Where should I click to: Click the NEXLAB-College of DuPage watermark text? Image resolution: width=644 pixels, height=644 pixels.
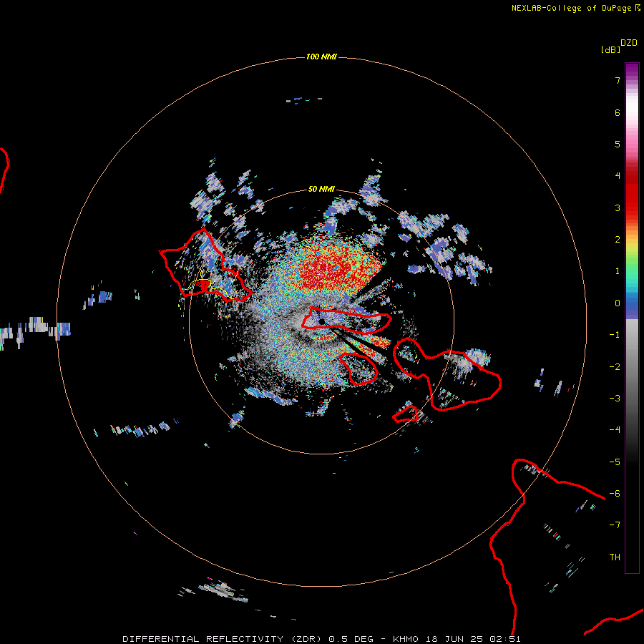coord(576,8)
